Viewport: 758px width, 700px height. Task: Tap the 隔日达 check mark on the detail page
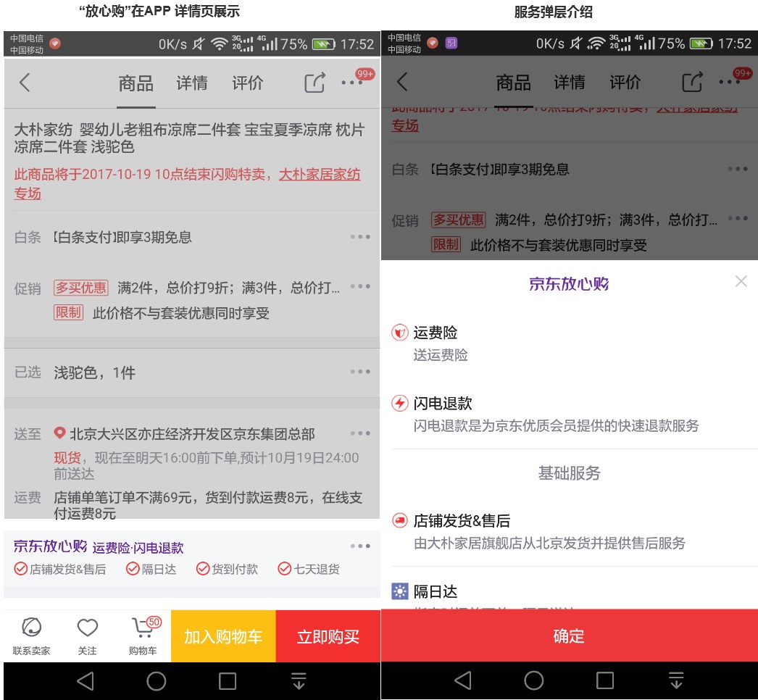click(x=133, y=569)
